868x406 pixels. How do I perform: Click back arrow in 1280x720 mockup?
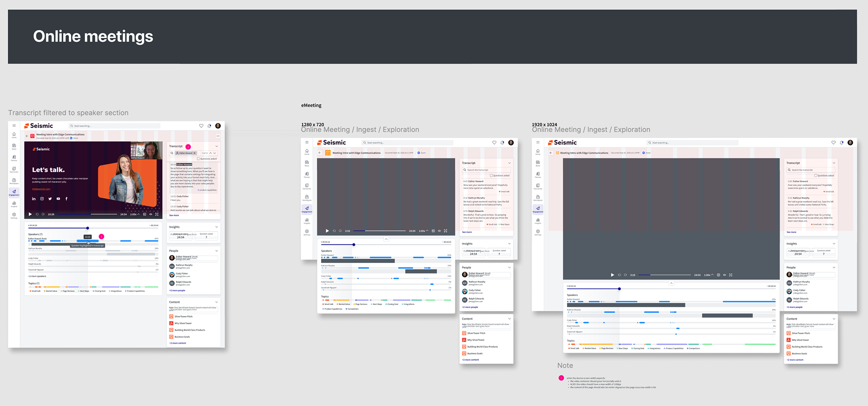coord(320,153)
